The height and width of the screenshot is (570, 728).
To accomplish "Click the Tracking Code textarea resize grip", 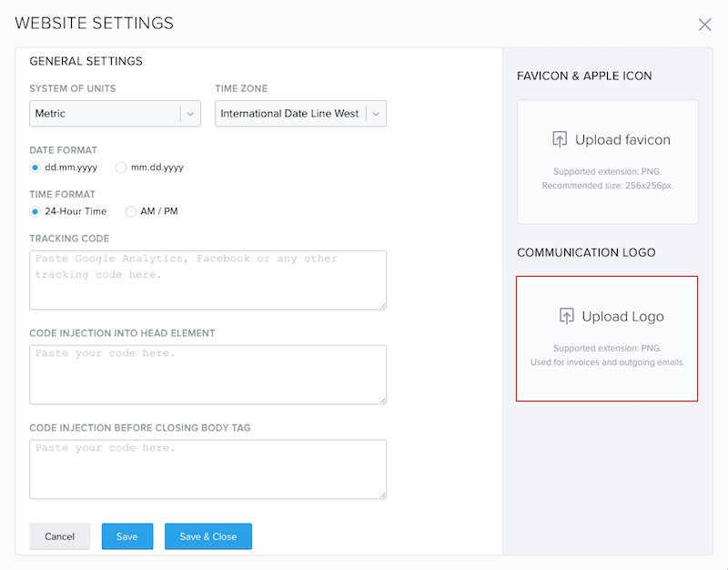I will [383, 306].
